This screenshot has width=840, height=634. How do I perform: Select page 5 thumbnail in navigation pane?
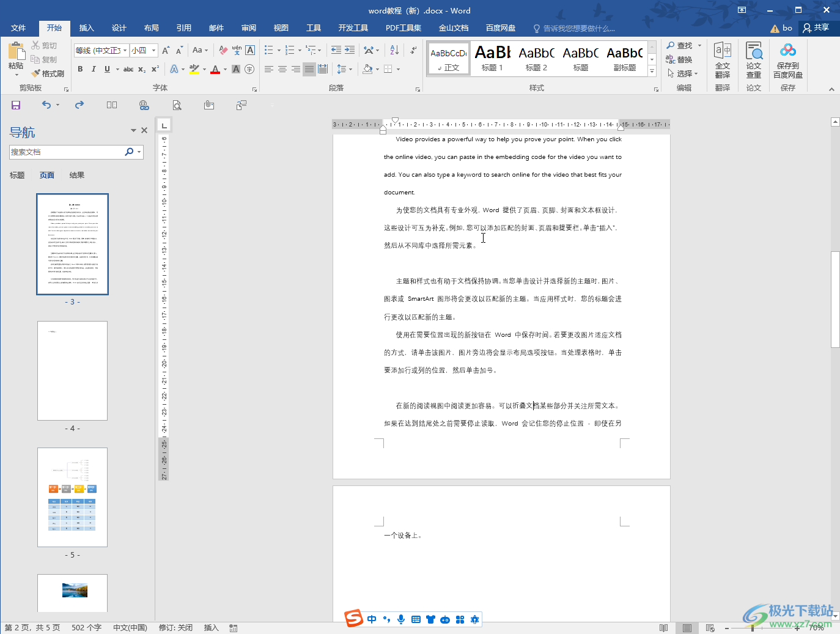coord(73,497)
